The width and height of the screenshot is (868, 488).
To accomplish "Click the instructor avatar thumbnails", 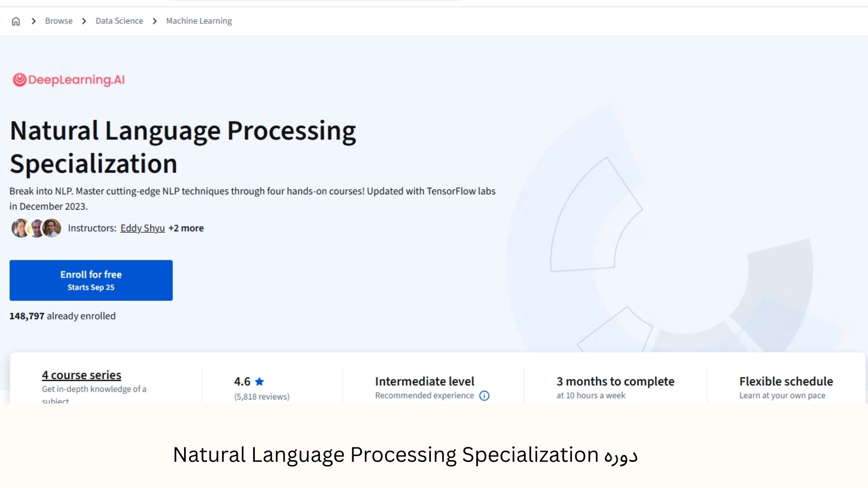I will pyautogui.click(x=36, y=228).
